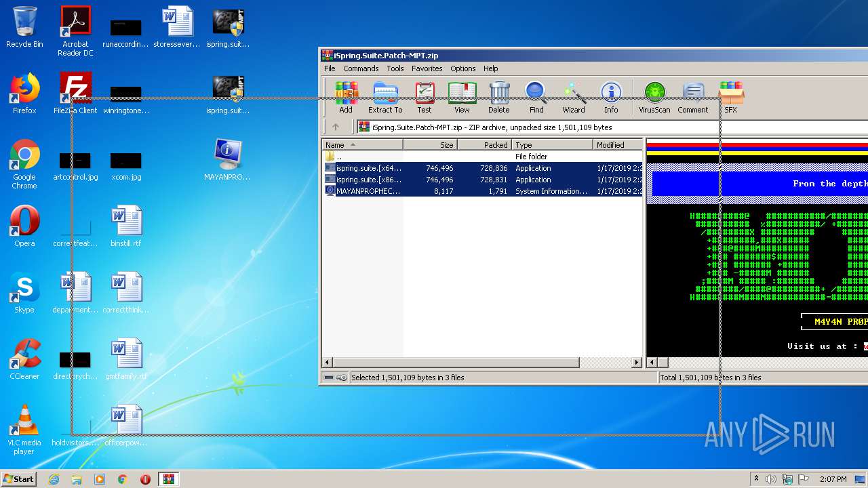Select ispring.suite.[x64 application file row
Viewport: 868px width, 488px height.
(482, 168)
